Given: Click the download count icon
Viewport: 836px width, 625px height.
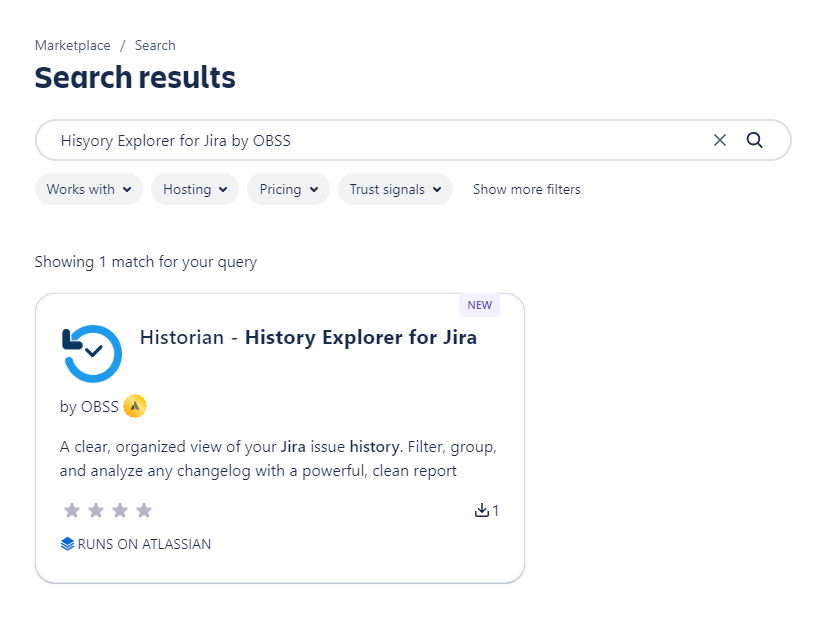Looking at the screenshot, I should (481, 511).
